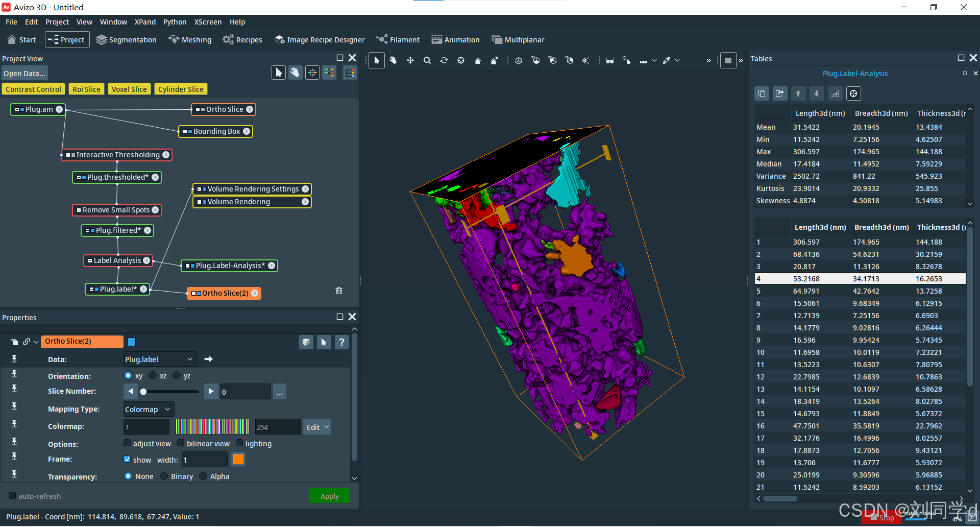
Task: Expand the Volume Rendering Settings node port
Action: tap(305, 189)
